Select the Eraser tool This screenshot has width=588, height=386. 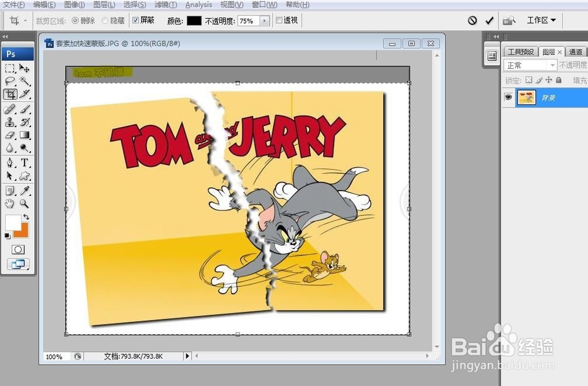pos(10,135)
